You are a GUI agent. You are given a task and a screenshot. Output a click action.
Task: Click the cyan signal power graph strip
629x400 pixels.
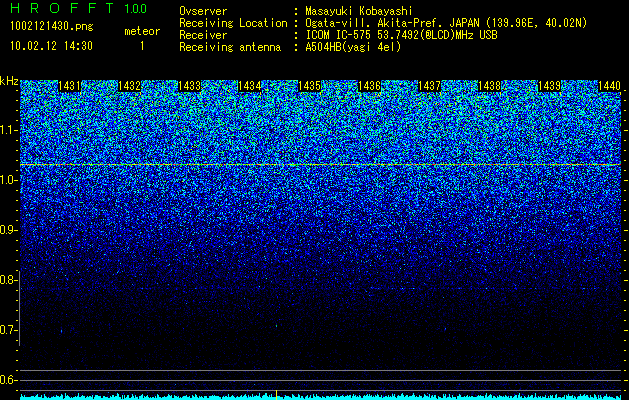tap(320, 396)
